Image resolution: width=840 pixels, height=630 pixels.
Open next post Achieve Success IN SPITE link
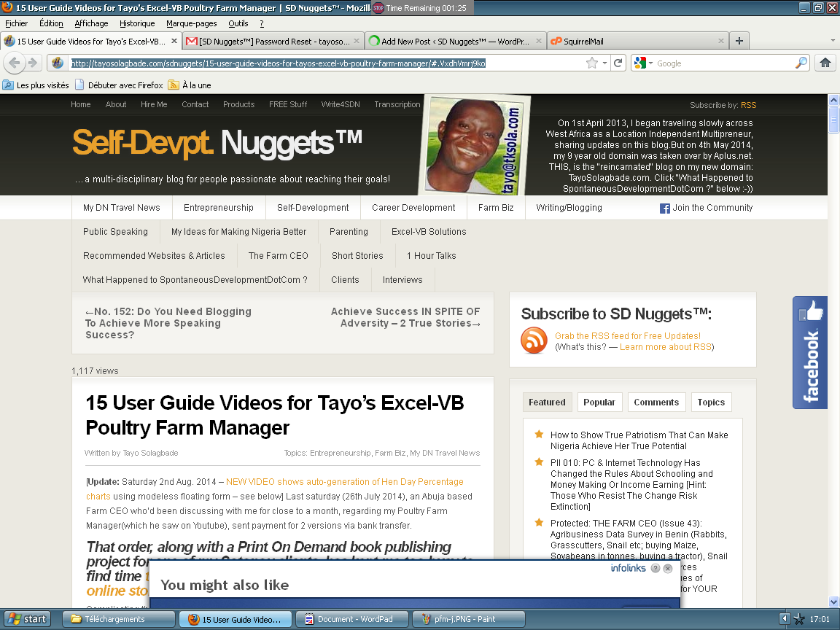(405, 317)
